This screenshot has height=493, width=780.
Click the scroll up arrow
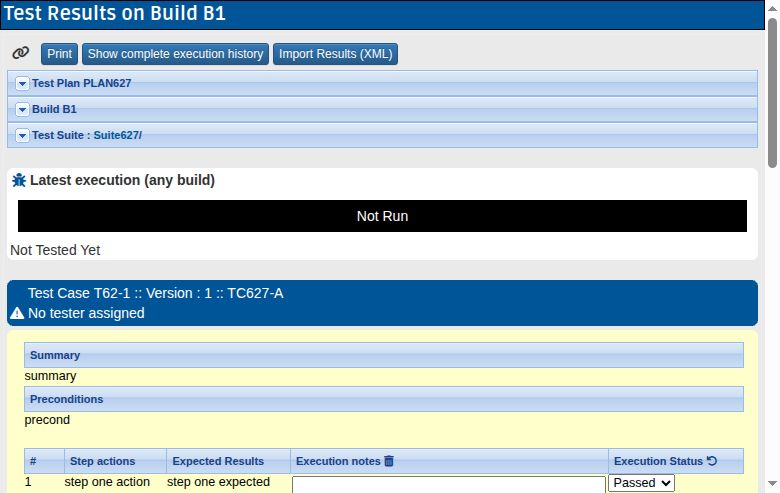click(x=772, y=8)
